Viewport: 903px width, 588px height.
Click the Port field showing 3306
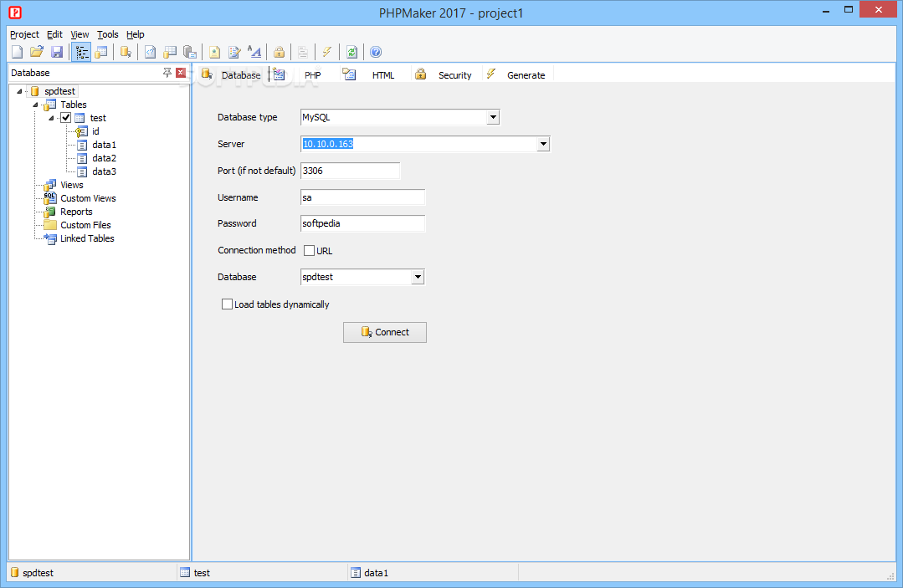(350, 171)
